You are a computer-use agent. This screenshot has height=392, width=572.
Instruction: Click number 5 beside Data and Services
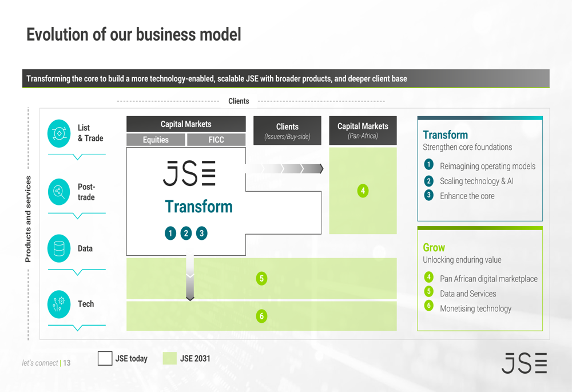tap(428, 291)
